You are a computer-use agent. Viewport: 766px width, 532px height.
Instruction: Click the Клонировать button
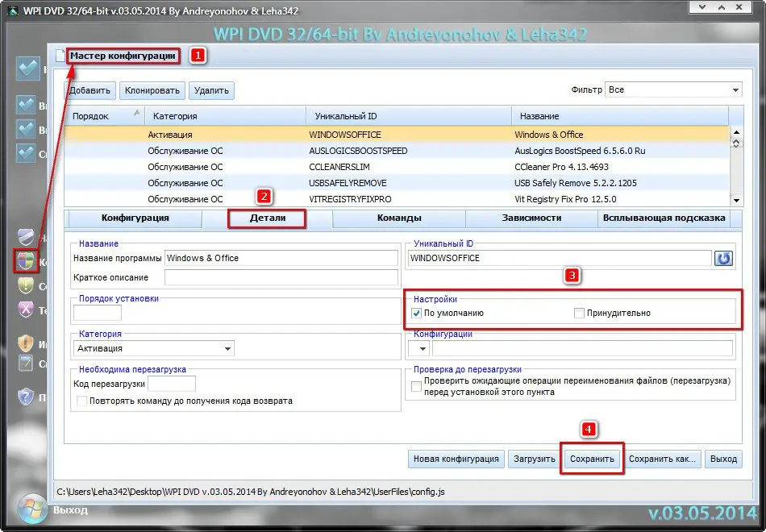[152, 90]
